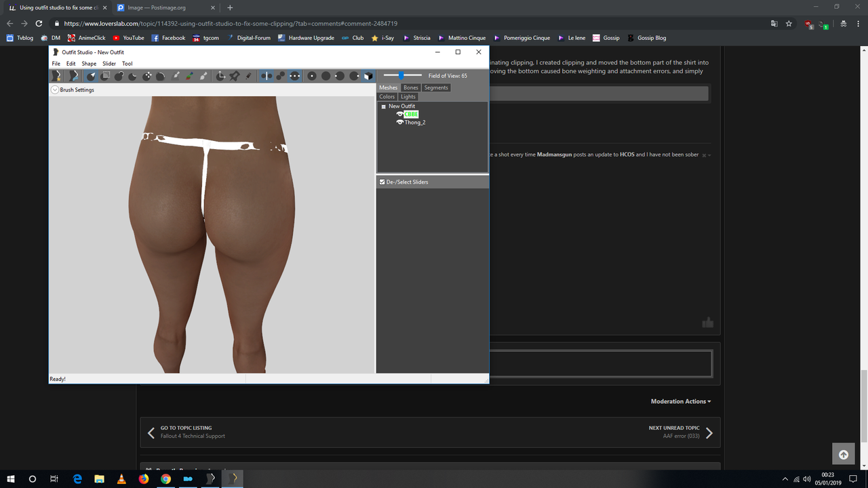Viewport: 868px width, 488px height.
Task: Adjust the Field of View slider
Action: pos(402,75)
